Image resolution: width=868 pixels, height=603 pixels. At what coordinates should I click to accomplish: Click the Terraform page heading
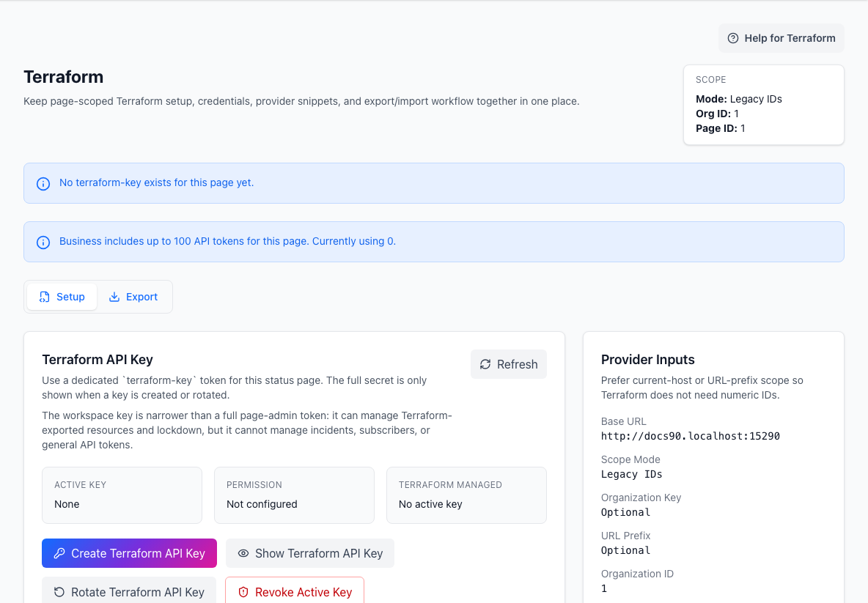[64, 77]
